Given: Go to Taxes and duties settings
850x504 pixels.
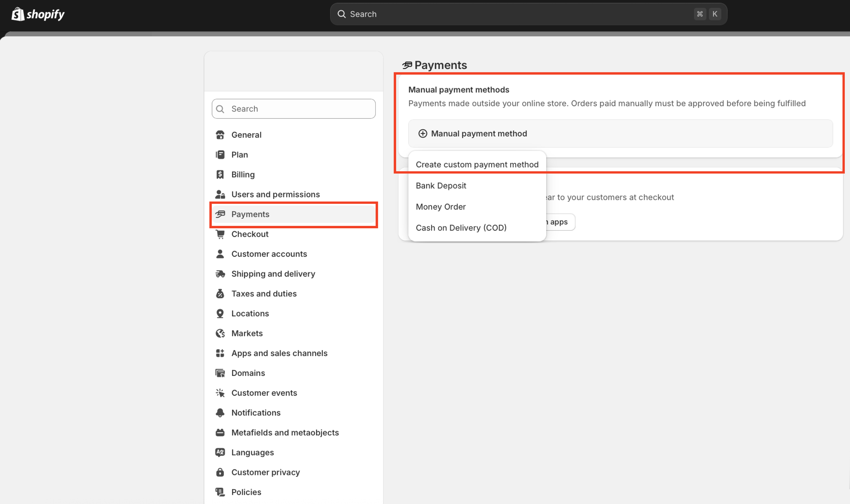Looking at the screenshot, I should (x=264, y=293).
